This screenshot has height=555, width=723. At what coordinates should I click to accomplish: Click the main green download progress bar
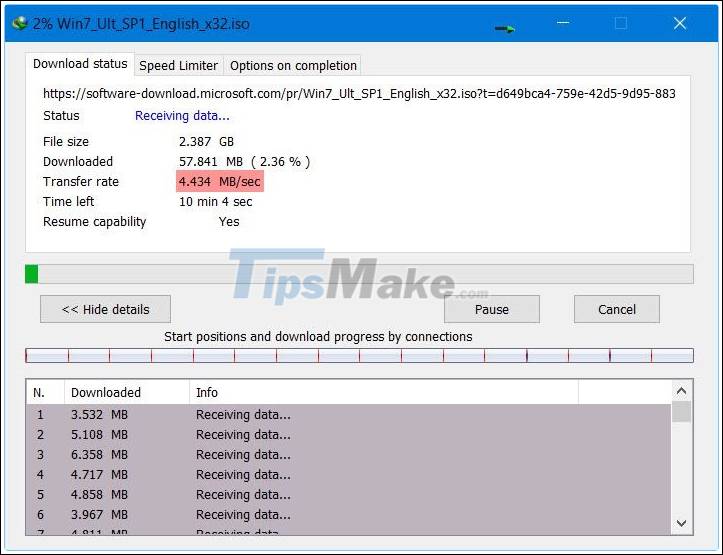pyautogui.click(x=359, y=274)
